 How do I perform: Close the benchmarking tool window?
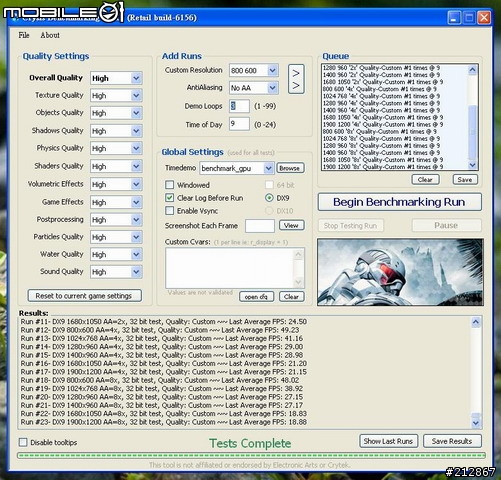click(484, 17)
